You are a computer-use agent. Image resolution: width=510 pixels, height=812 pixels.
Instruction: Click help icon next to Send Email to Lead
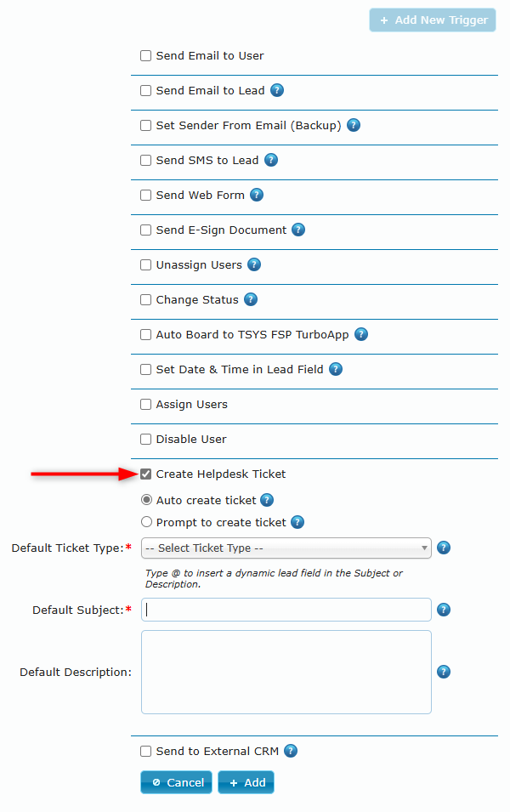click(277, 90)
